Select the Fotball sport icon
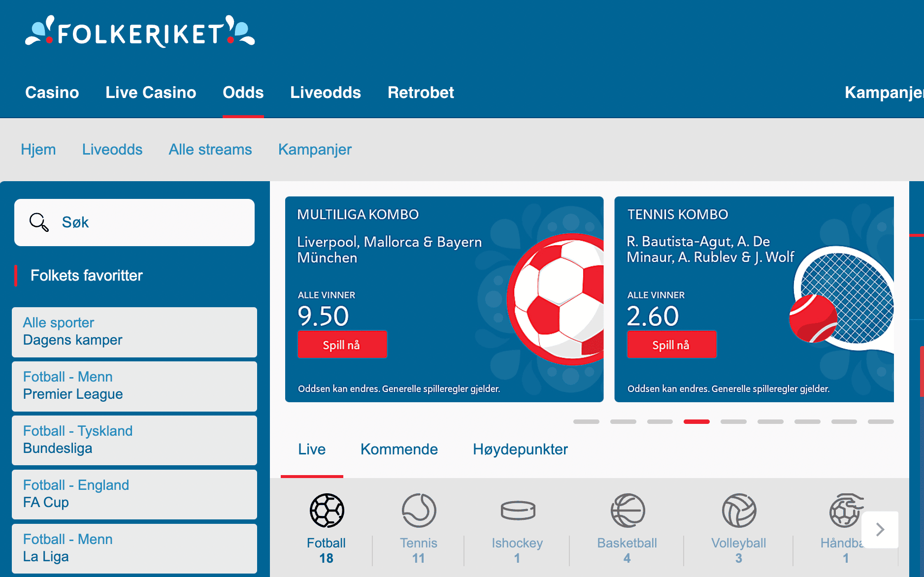Viewport: 924px width, 577px height. coord(326,511)
